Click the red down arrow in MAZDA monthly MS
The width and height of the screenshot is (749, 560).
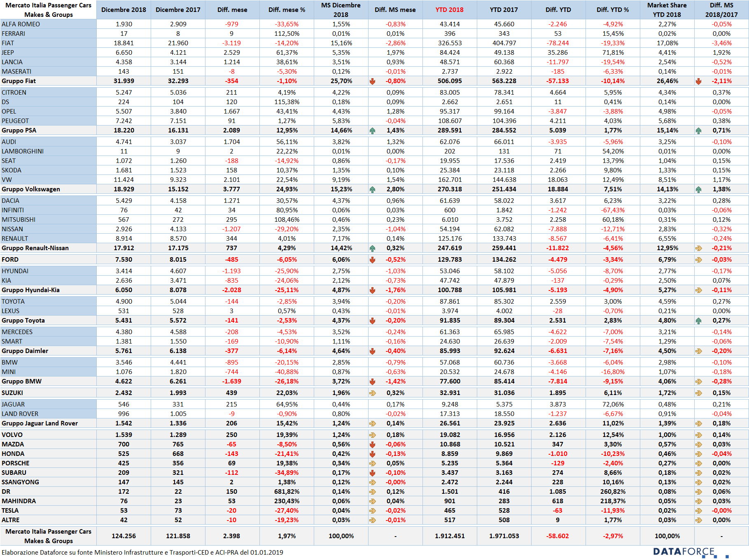pos(372,444)
